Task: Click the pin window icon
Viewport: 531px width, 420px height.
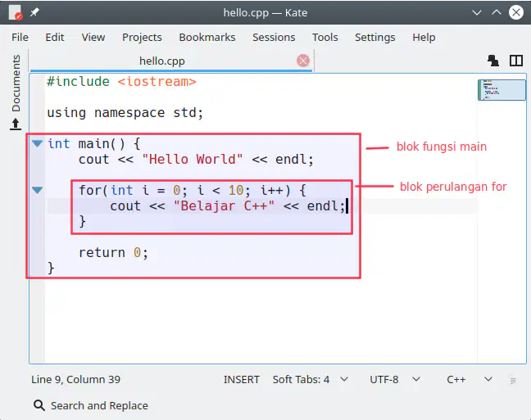Action: tap(34, 12)
